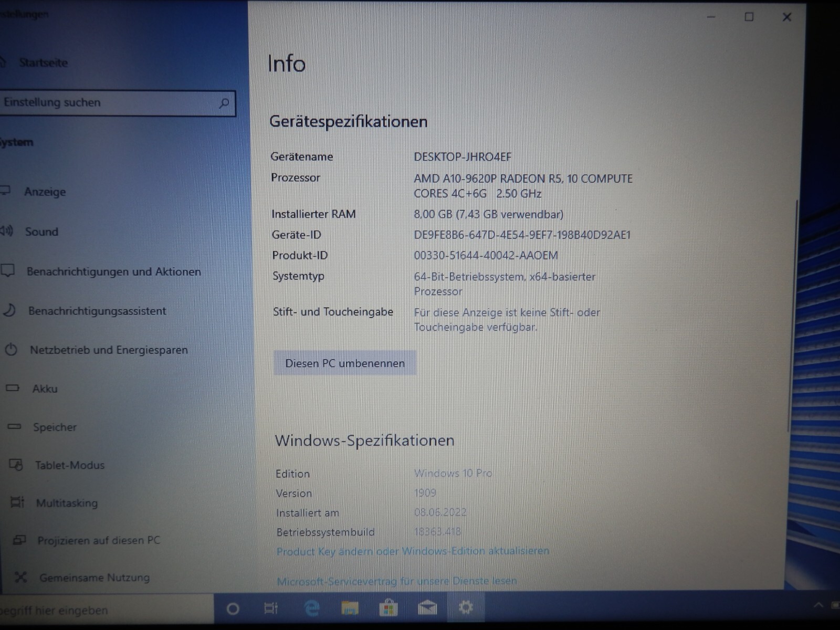The image size is (840, 630).
Task: Select Tablet-Modus entry label
Action: coord(70,465)
